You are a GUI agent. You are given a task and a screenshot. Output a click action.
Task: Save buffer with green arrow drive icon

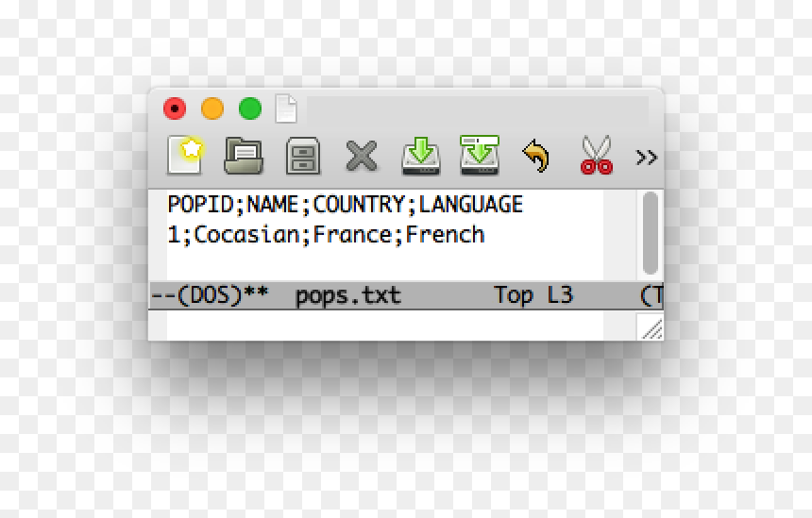pyautogui.click(x=421, y=156)
